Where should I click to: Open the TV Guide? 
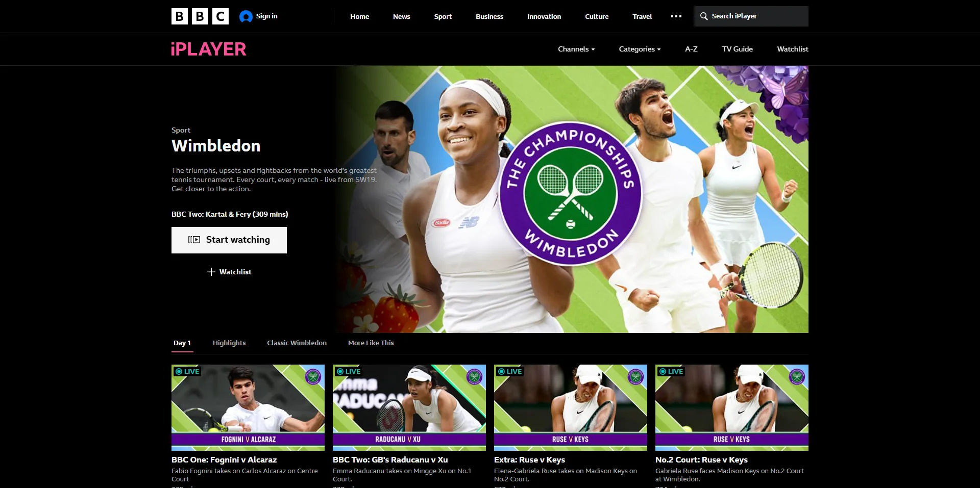pos(738,49)
